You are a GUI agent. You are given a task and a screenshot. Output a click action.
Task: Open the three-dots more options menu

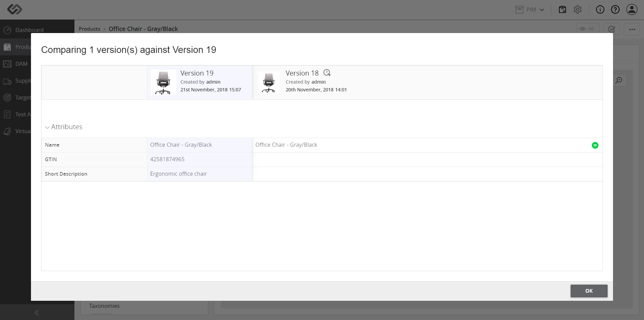[x=632, y=29]
